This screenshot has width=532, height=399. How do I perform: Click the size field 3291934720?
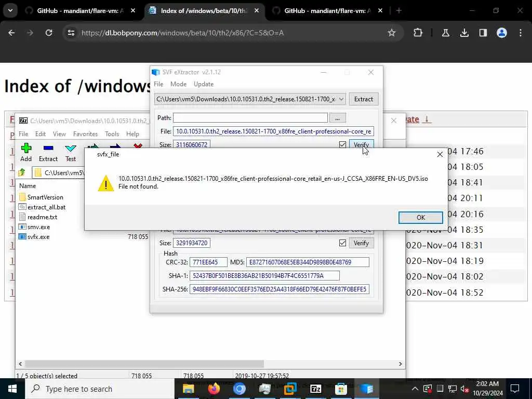pos(192,243)
